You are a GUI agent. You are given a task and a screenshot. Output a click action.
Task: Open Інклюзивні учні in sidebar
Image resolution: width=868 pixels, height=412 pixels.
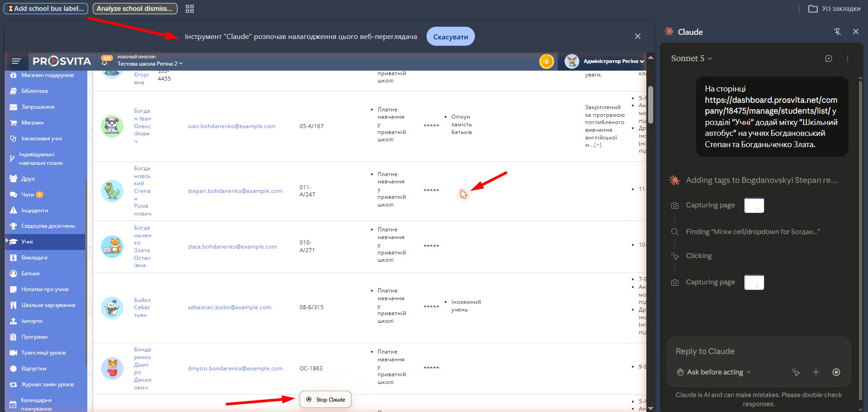(x=41, y=139)
